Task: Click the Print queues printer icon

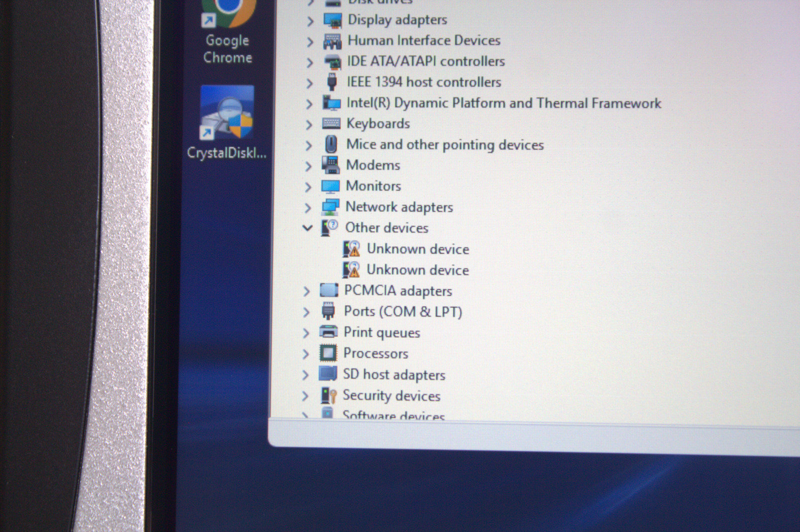Action: [x=328, y=332]
